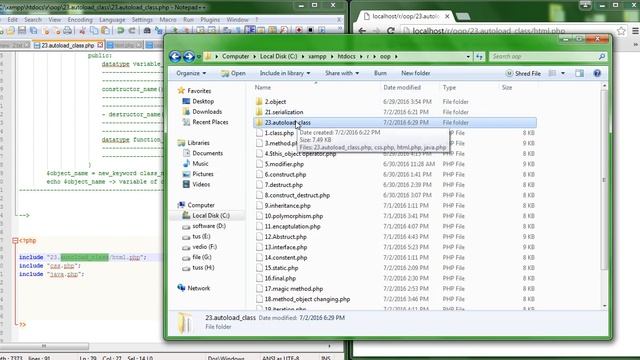Click Copy icon in Notepad++ toolbar
Image resolution: width=640 pixels, height=360 pixels.
94,31
